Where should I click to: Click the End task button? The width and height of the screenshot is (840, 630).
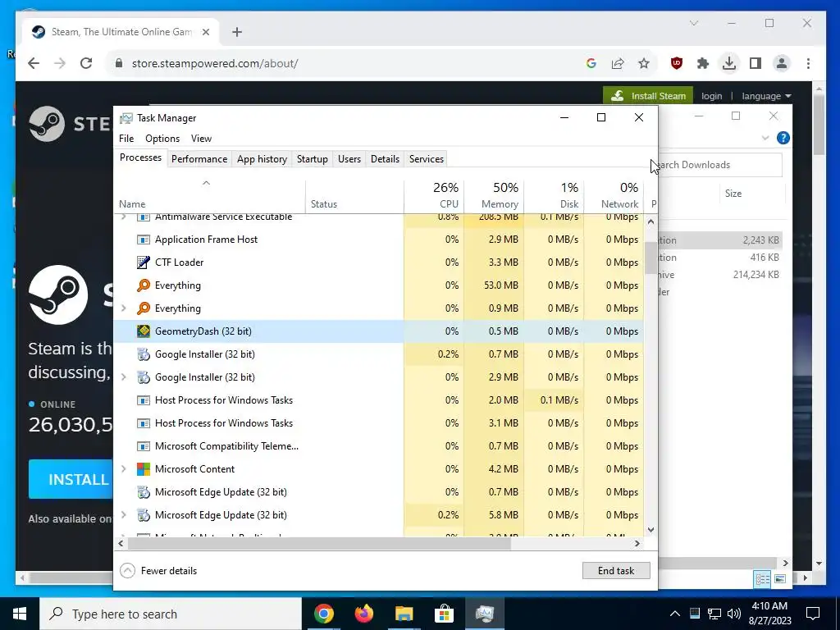pyautogui.click(x=616, y=571)
